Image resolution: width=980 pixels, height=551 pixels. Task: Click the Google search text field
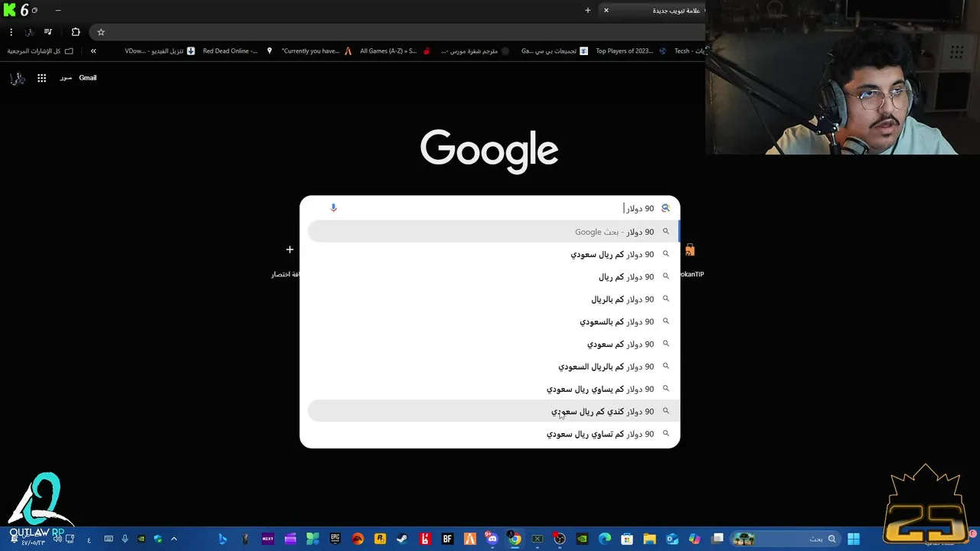coord(490,208)
